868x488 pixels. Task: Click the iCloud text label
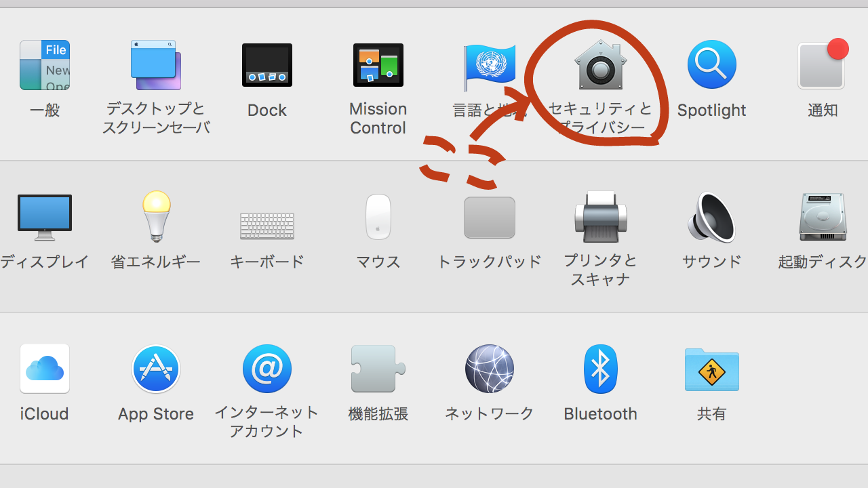(45, 414)
